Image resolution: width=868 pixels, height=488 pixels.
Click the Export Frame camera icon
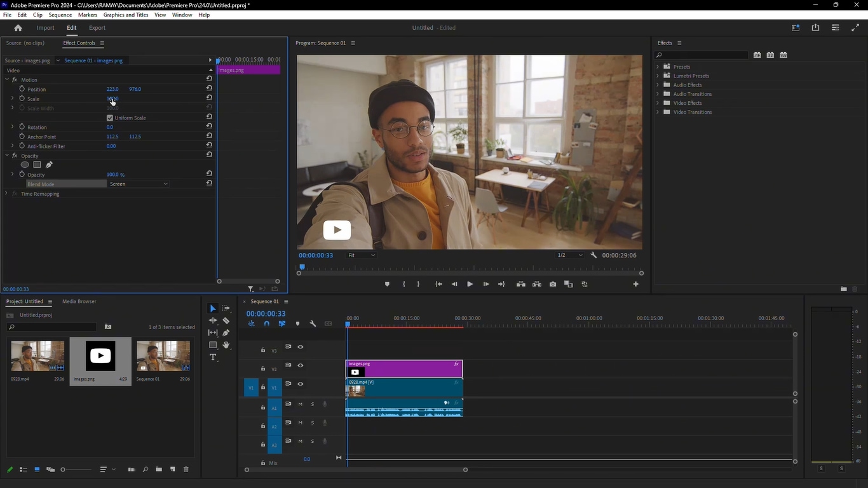click(552, 284)
